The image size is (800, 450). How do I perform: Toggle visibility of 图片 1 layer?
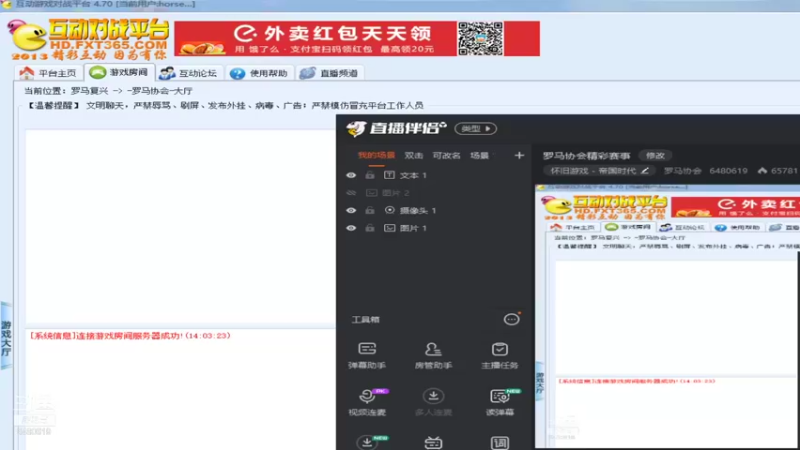[x=351, y=228]
